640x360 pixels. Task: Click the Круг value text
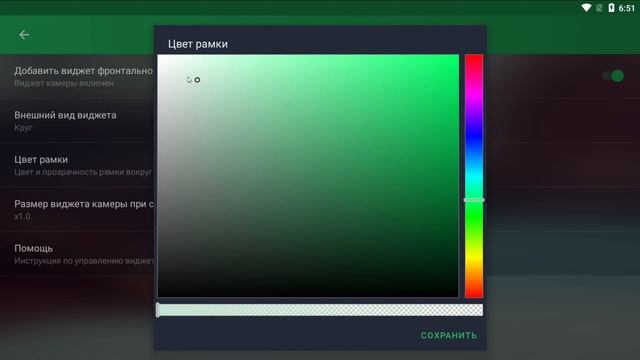pyautogui.click(x=23, y=127)
